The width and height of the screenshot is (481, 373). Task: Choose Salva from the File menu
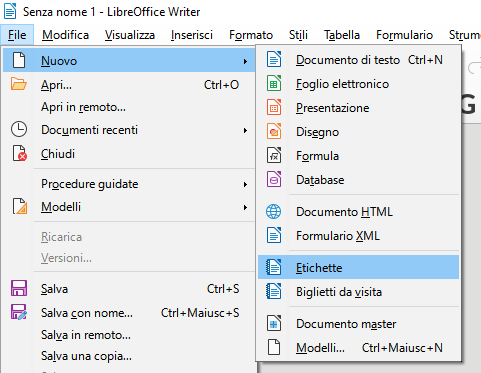(129, 289)
